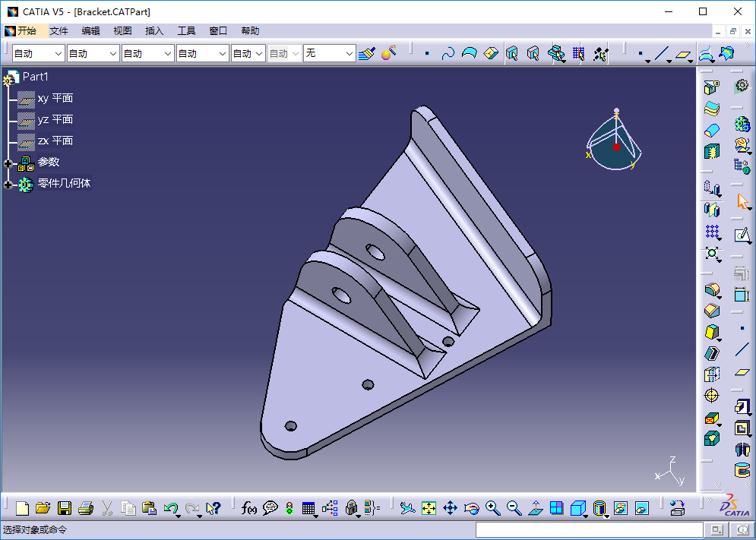Open the 插入 menu

154,31
